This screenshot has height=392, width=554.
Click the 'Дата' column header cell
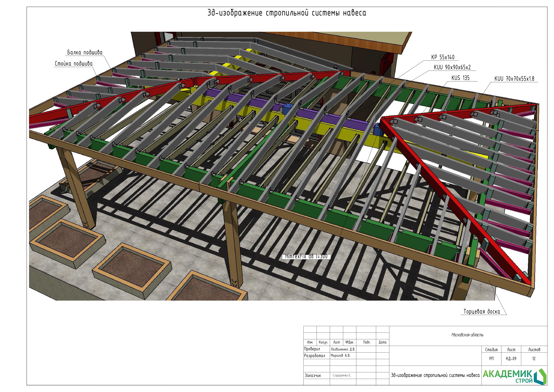pos(382,342)
